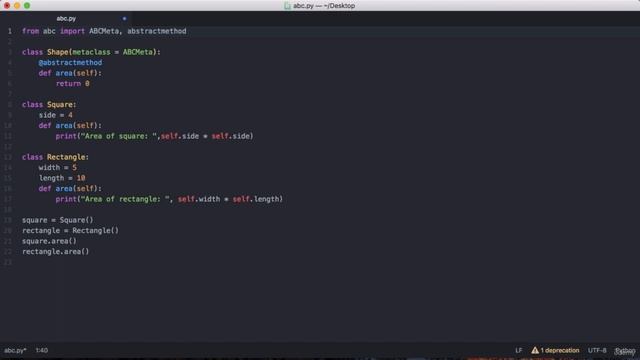The image size is (640, 360).
Task: Click the 'width = 5' assignment
Action: (x=58, y=168)
